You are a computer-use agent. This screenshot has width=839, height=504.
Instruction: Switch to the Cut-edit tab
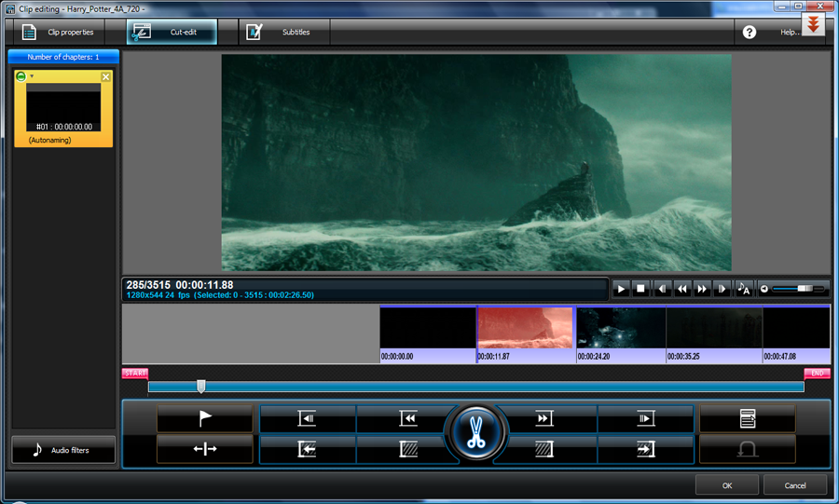pyautogui.click(x=172, y=32)
